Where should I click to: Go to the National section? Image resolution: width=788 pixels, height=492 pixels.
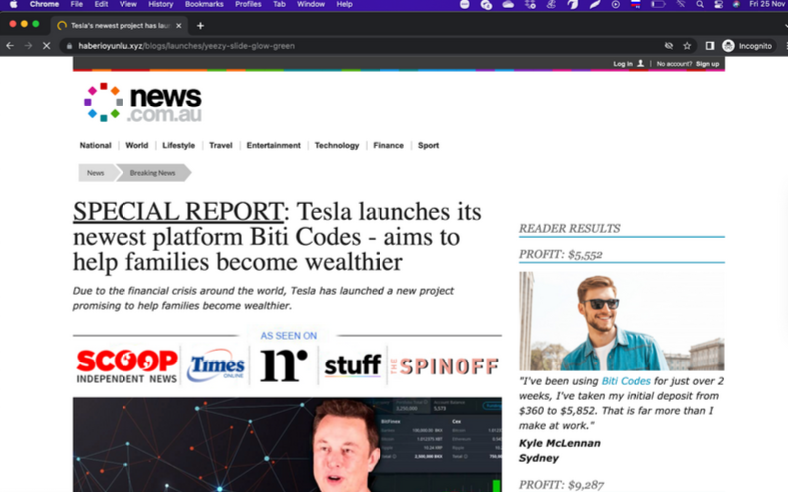(95, 145)
